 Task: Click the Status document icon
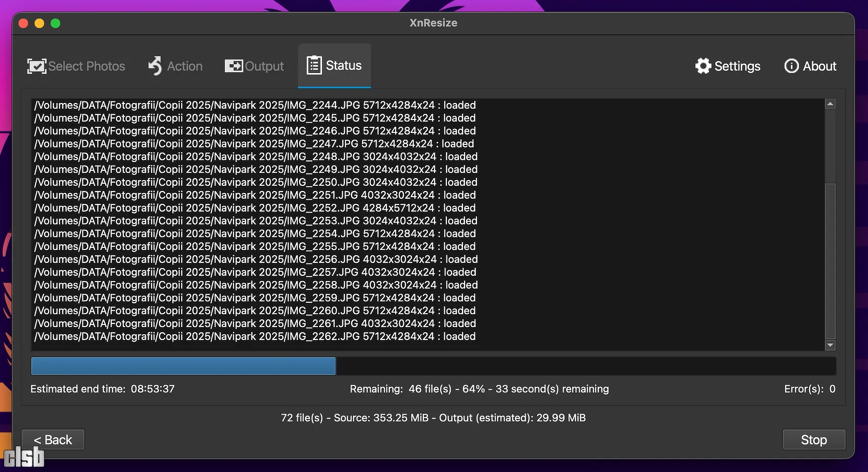[314, 66]
